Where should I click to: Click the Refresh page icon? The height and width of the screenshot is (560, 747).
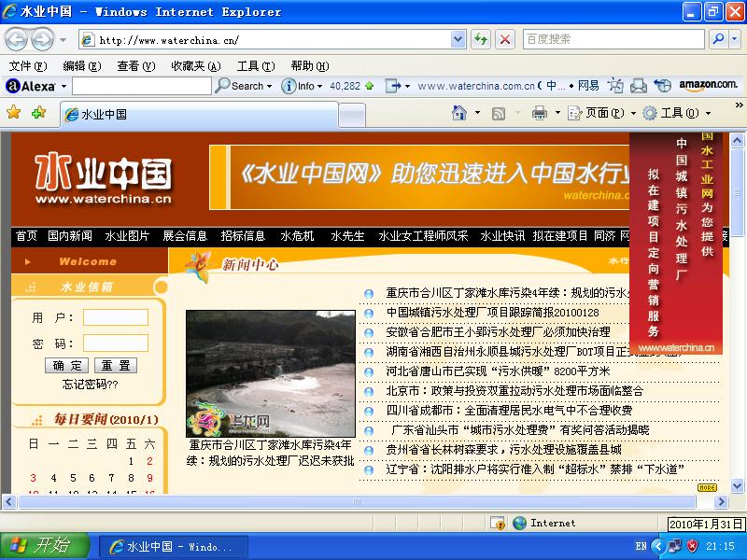pos(480,39)
